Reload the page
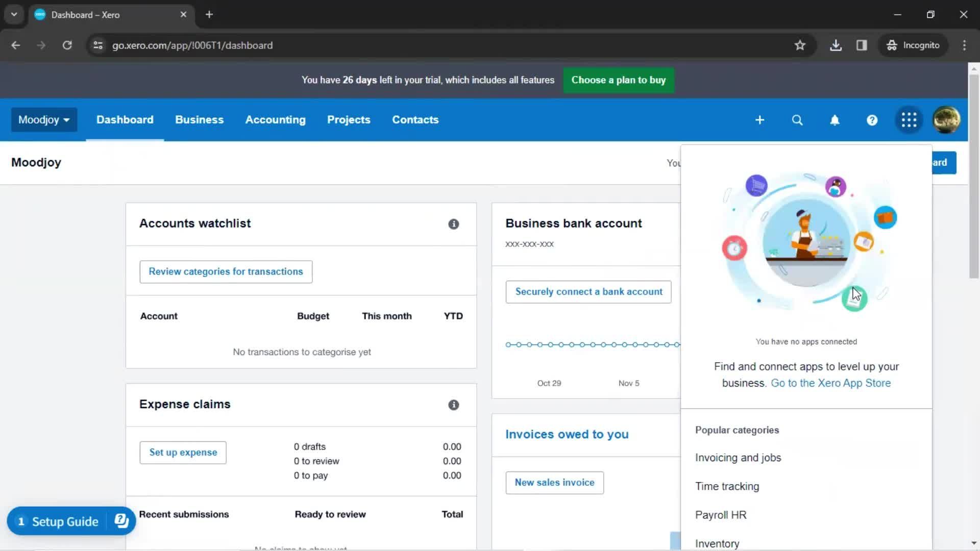 67,45
